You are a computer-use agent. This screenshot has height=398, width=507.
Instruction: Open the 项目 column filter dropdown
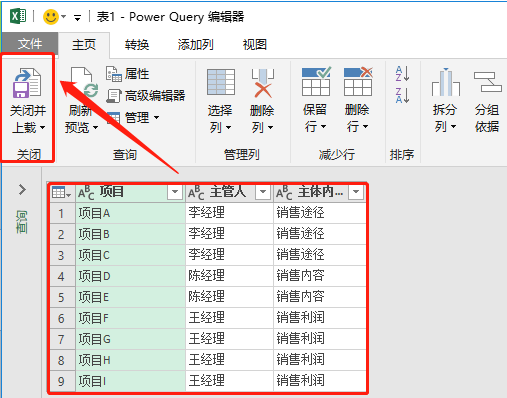click(175, 192)
